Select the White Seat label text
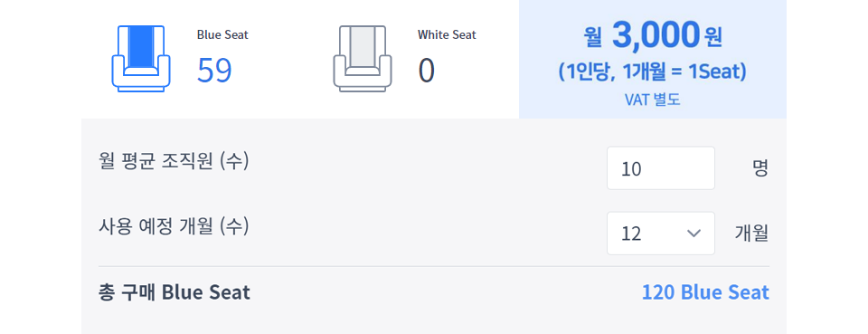 pyautogui.click(x=447, y=35)
